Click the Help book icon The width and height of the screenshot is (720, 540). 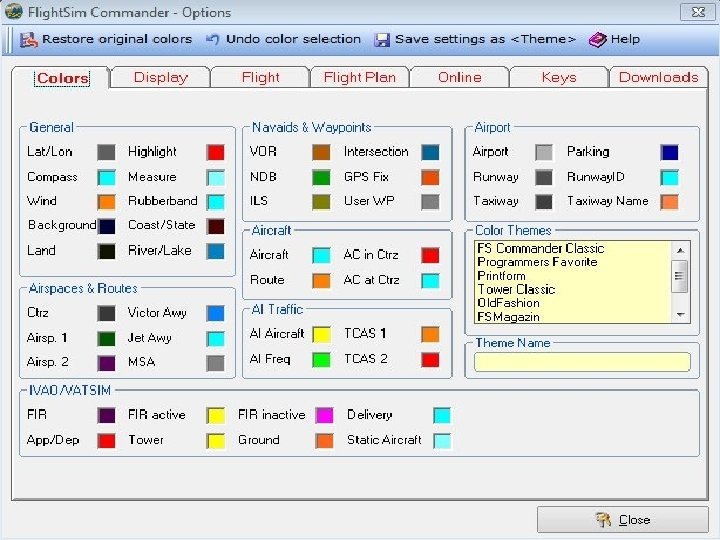(597, 39)
